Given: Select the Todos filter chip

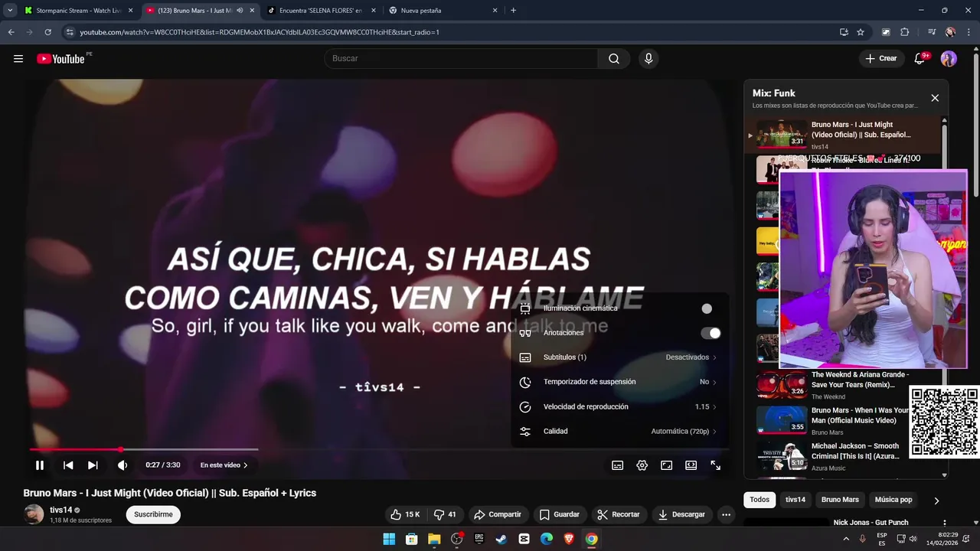Looking at the screenshot, I should pos(759,500).
